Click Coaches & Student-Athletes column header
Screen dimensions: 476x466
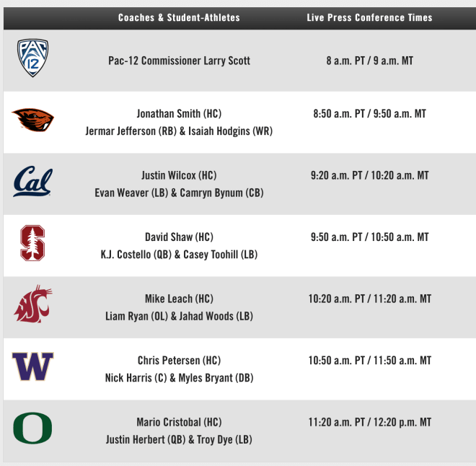click(179, 17)
